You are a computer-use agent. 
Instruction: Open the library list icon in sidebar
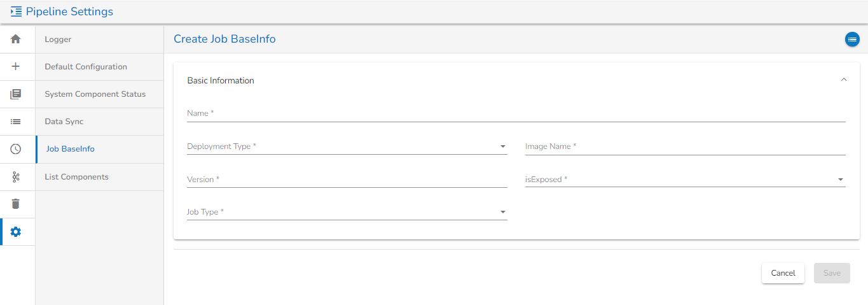tap(16, 94)
